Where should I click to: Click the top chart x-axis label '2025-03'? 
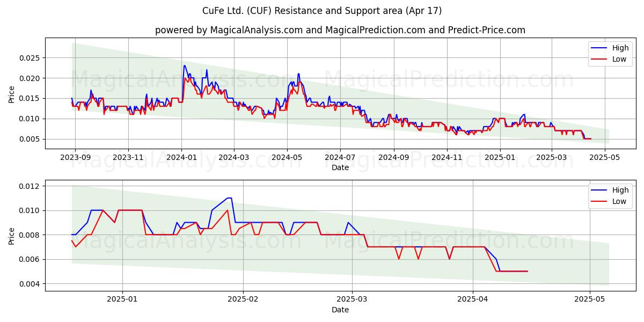pyautogui.click(x=552, y=157)
